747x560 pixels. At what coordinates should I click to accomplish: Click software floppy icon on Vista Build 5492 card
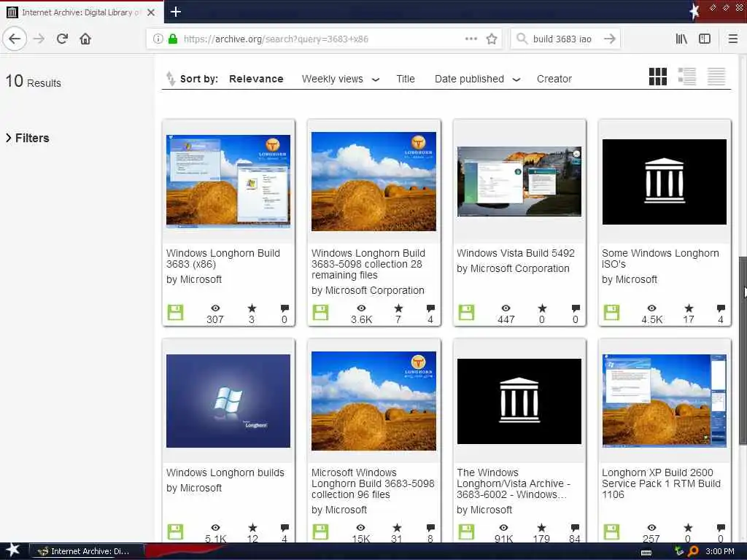tap(466, 312)
